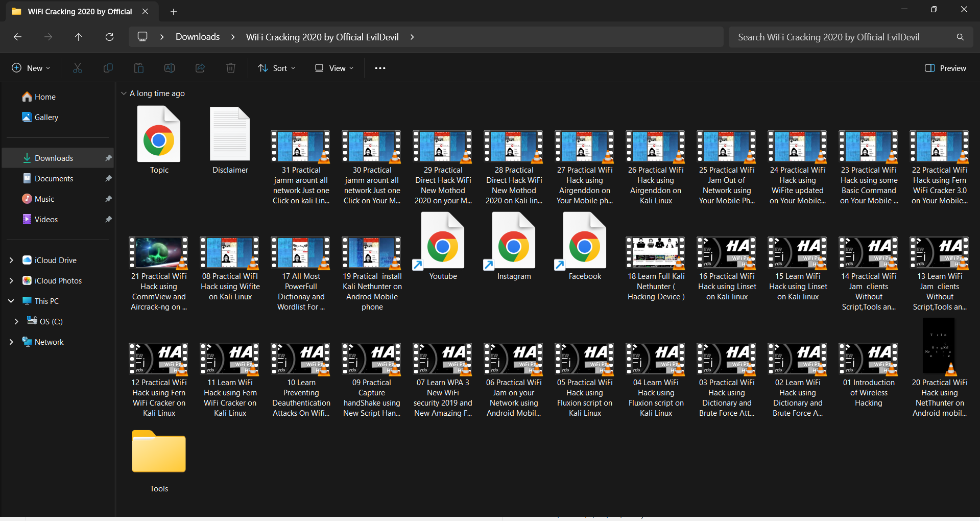The width and height of the screenshot is (980, 521).
Task: Click the pin icon beside Music
Action: [108, 199]
